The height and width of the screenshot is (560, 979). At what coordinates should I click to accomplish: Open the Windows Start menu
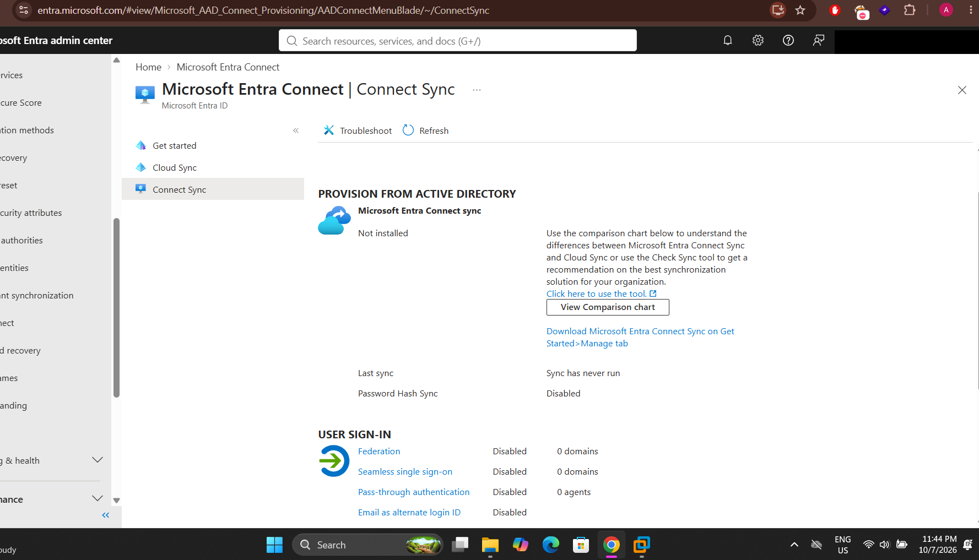274,545
